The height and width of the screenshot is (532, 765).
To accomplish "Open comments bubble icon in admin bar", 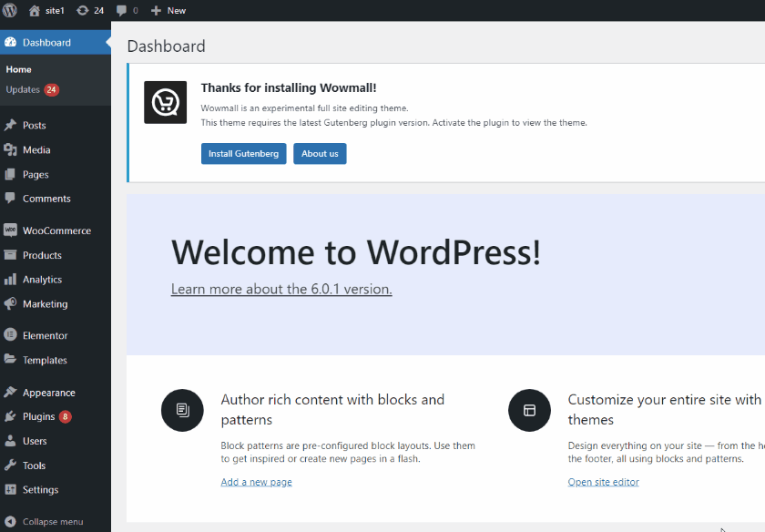I will (121, 11).
